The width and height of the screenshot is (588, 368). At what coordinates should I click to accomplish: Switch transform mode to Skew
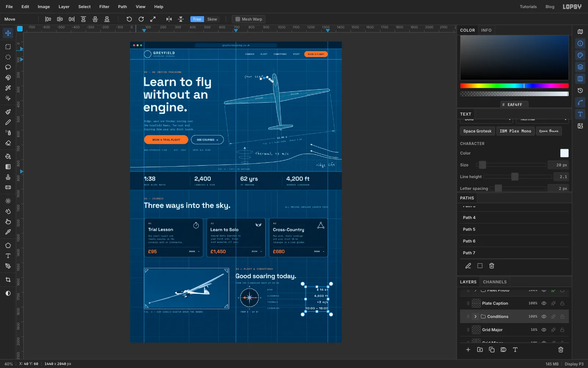(x=212, y=19)
